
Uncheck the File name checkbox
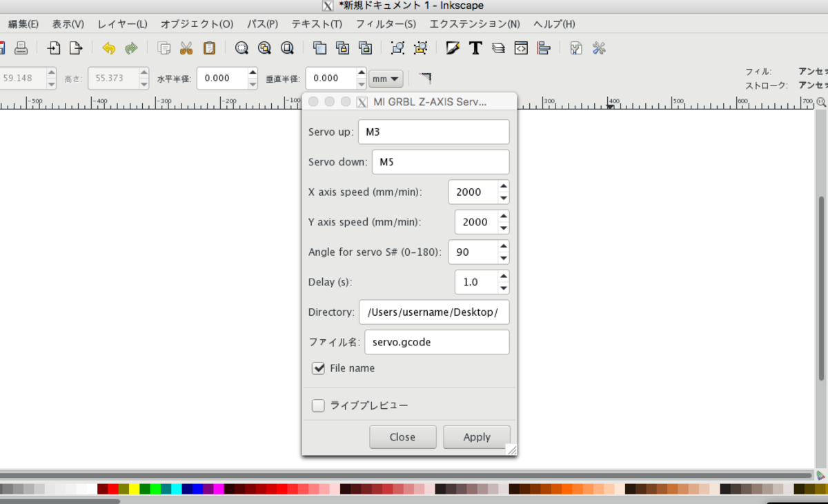(x=318, y=368)
